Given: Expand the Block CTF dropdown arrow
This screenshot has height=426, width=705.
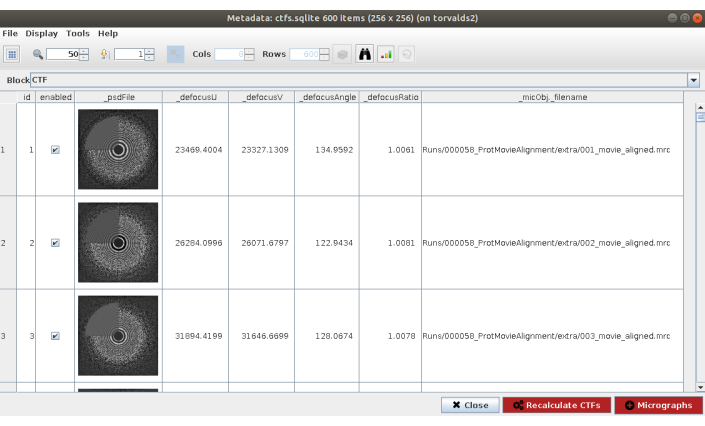Looking at the screenshot, I should 693,80.
